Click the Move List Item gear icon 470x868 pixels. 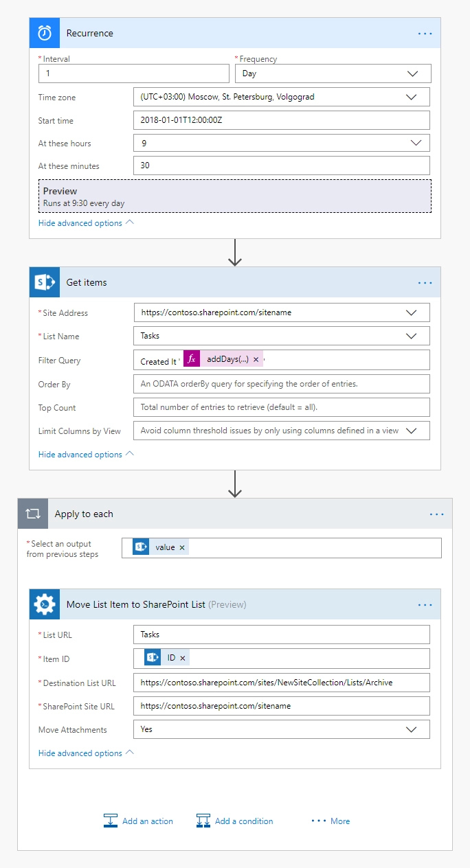(45, 604)
